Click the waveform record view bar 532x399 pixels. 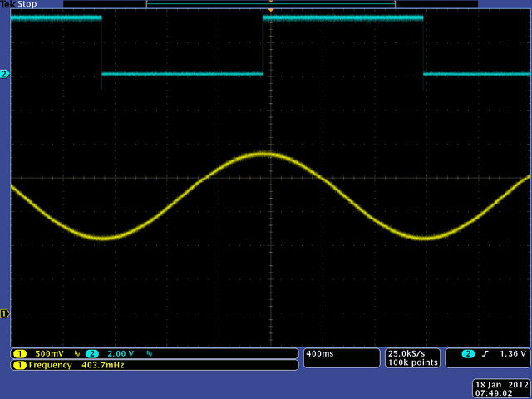(270, 4)
